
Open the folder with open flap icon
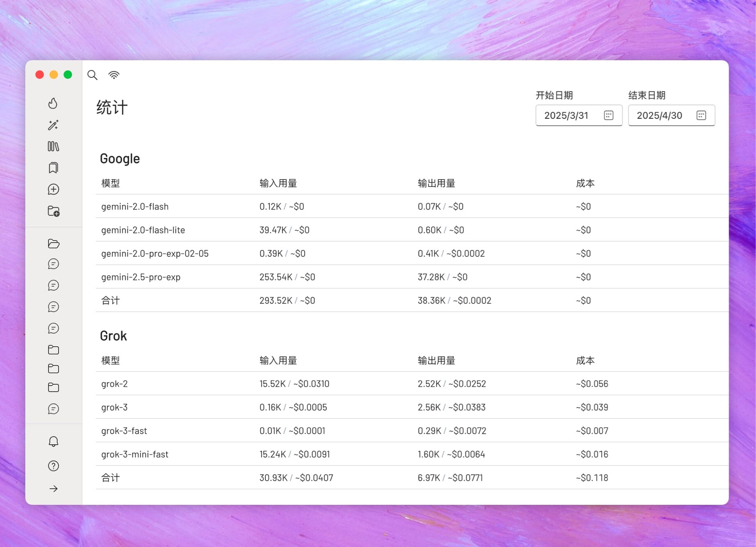[x=53, y=244]
